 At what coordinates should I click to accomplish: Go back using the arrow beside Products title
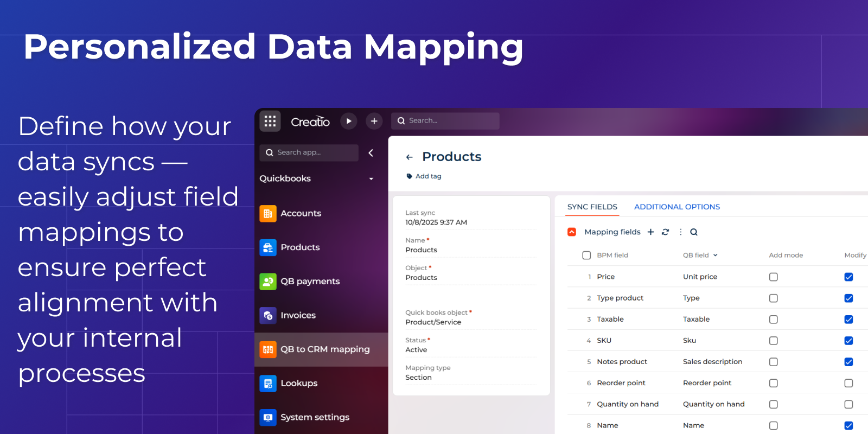[x=410, y=157]
